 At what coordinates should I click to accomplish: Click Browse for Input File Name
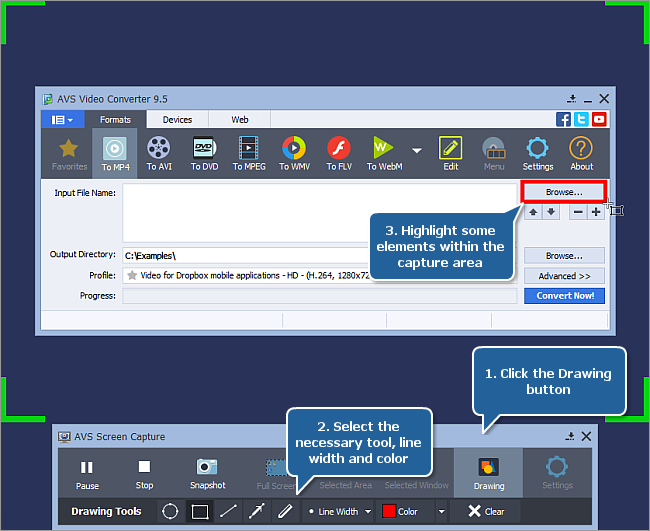click(564, 192)
